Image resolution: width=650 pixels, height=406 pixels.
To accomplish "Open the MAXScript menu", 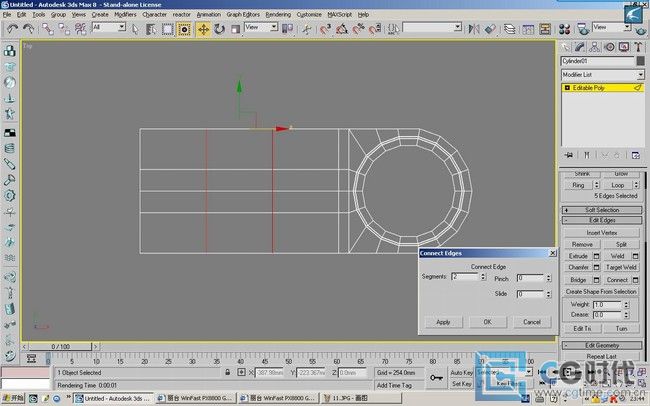I will [339, 15].
